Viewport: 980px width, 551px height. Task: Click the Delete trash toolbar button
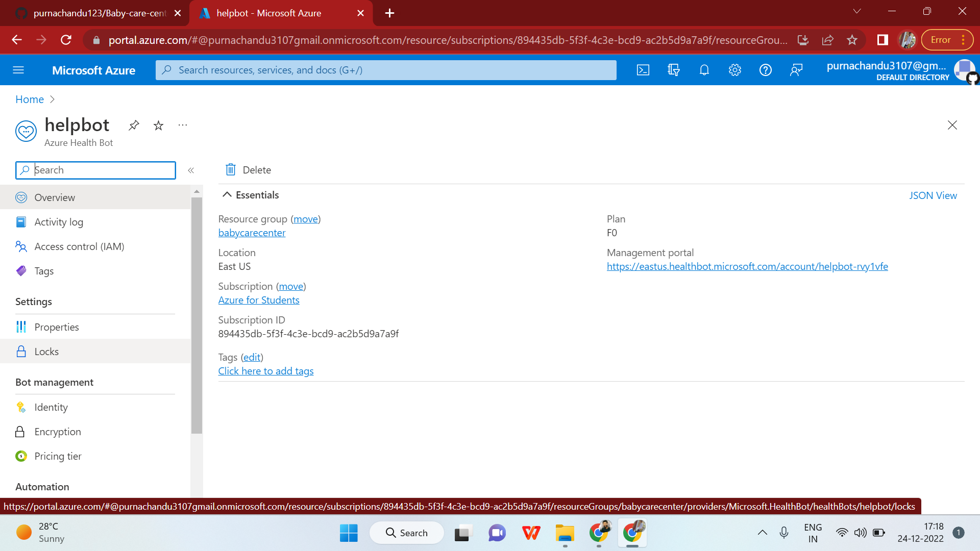(x=248, y=170)
